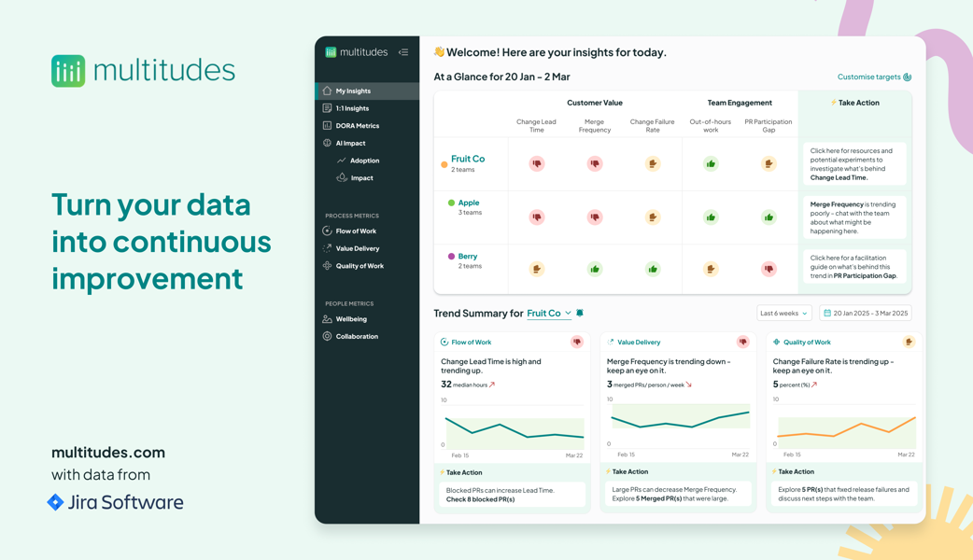The image size is (973, 560).
Task: Click PR Participation Gap column header
Action: click(769, 126)
